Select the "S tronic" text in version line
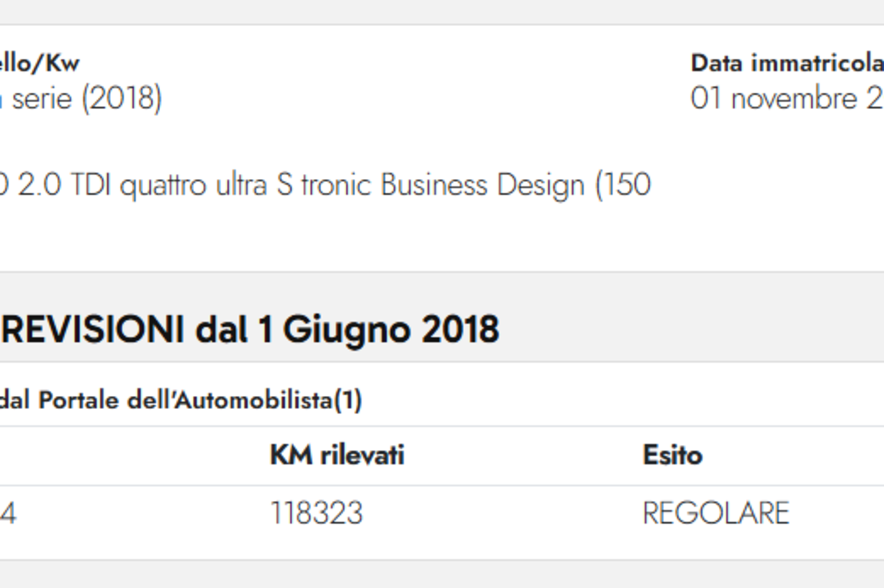The height and width of the screenshot is (588, 884). pyautogui.click(x=323, y=185)
